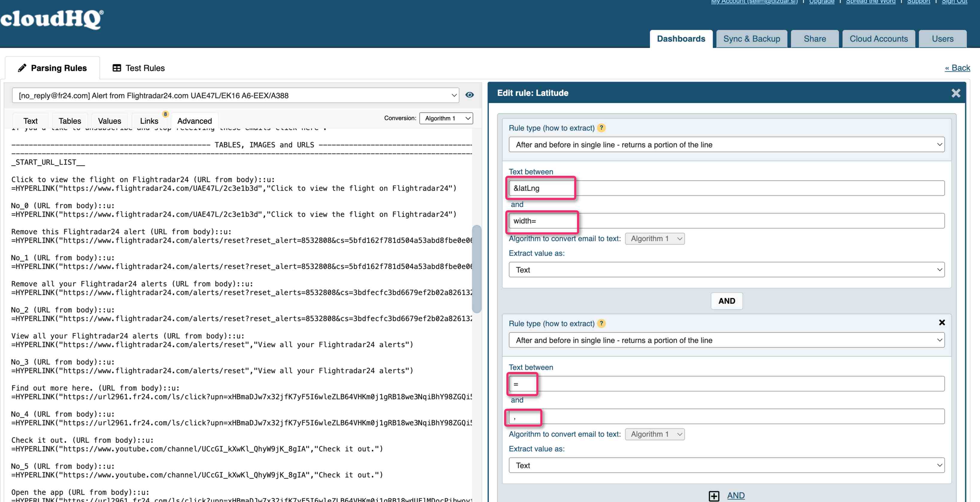Click the "Find out more here." line
Viewport: 980px width, 502px height.
(x=96, y=388)
